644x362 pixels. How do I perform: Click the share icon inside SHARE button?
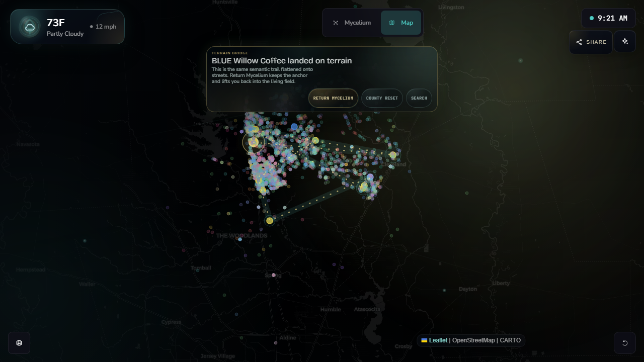[x=579, y=42]
